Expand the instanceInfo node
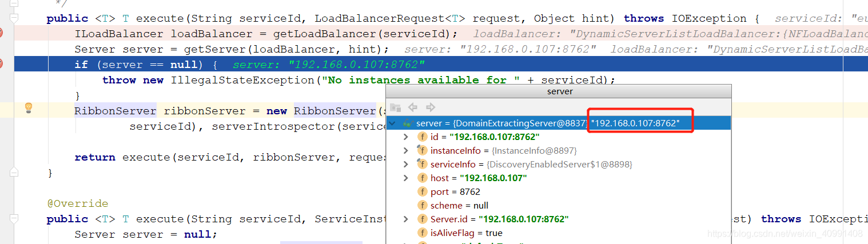The image size is (868, 244). pos(405,150)
